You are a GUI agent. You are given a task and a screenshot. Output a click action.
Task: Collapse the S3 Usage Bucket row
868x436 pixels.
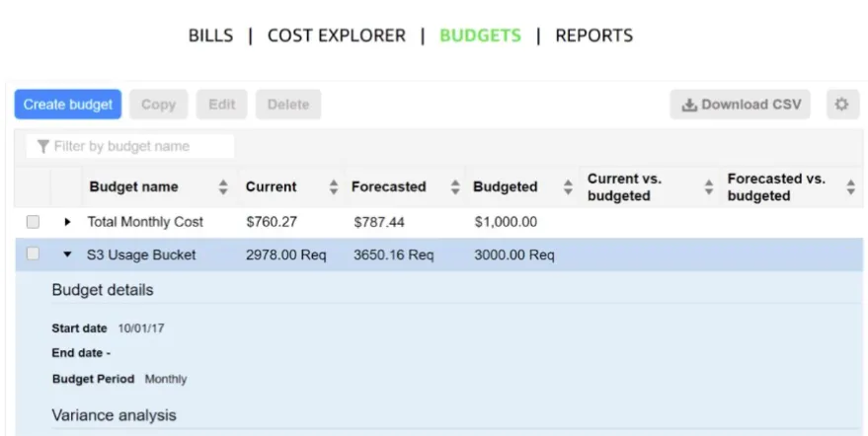pyautogui.click(x=67, y=254)
